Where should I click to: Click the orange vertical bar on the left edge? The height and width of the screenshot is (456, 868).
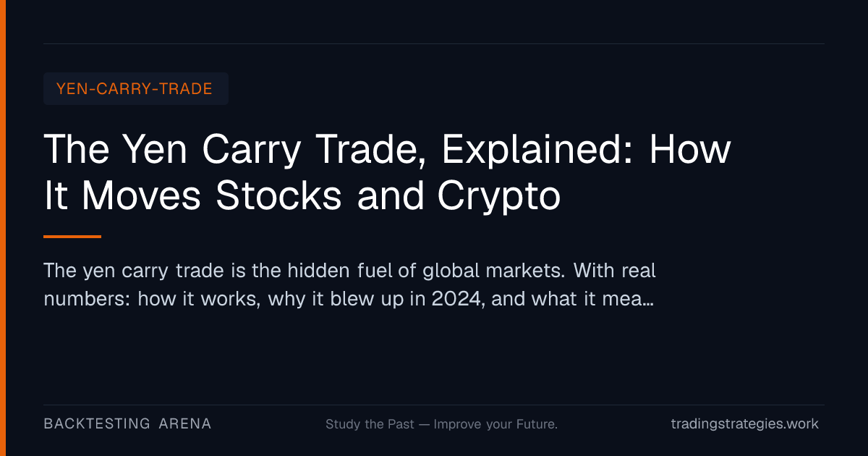(3, 228)
